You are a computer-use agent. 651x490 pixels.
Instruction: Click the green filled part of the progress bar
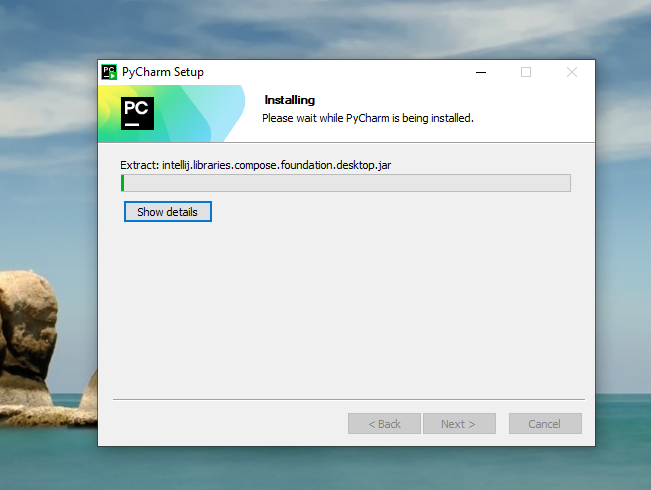(x=122, y=183)
